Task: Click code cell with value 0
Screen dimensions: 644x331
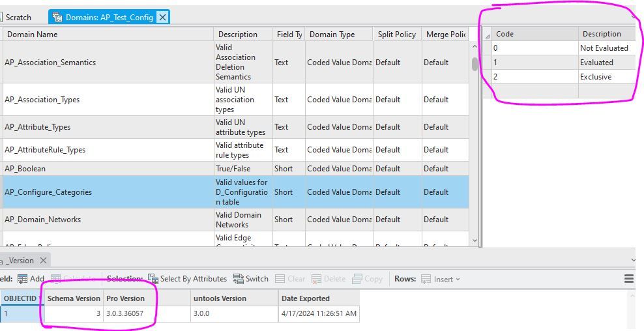Action: [534, 48]
